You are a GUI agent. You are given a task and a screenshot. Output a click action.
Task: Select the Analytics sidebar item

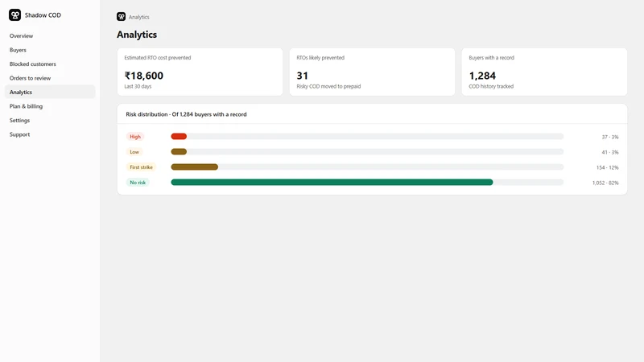pos(50,92)
